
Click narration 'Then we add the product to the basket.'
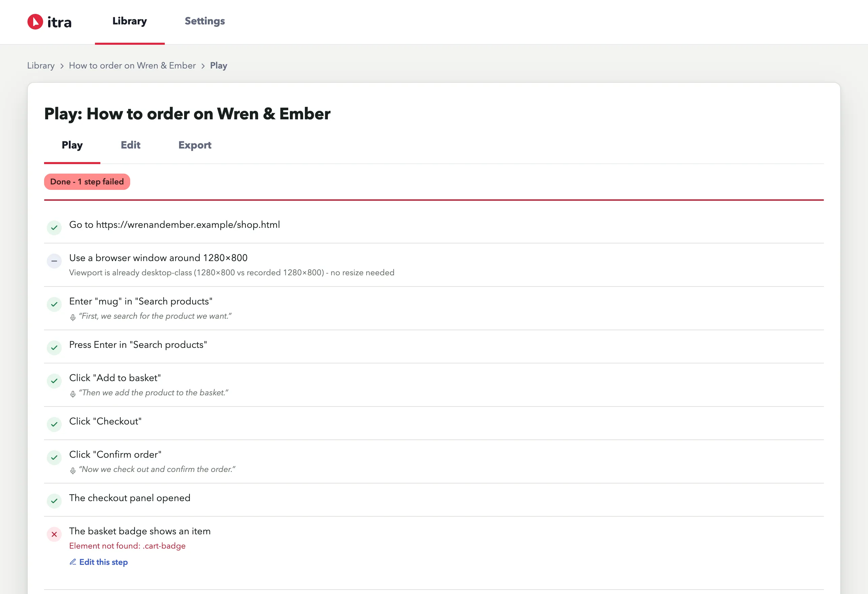point(154,393)
